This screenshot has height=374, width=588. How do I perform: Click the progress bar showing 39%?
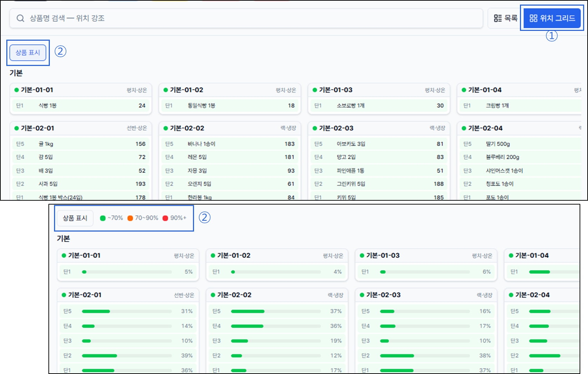[x=127, y=356]
